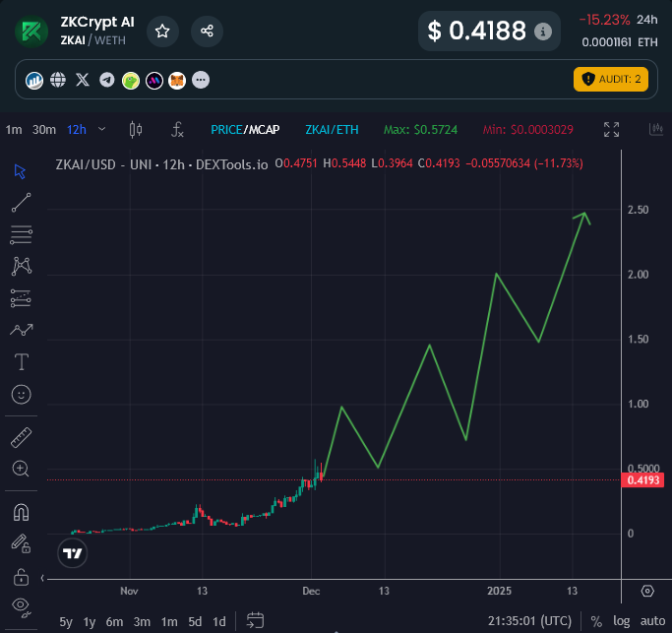Select the 1m timeframe
Screen dimensions: 672x633
tap(14, 130)
